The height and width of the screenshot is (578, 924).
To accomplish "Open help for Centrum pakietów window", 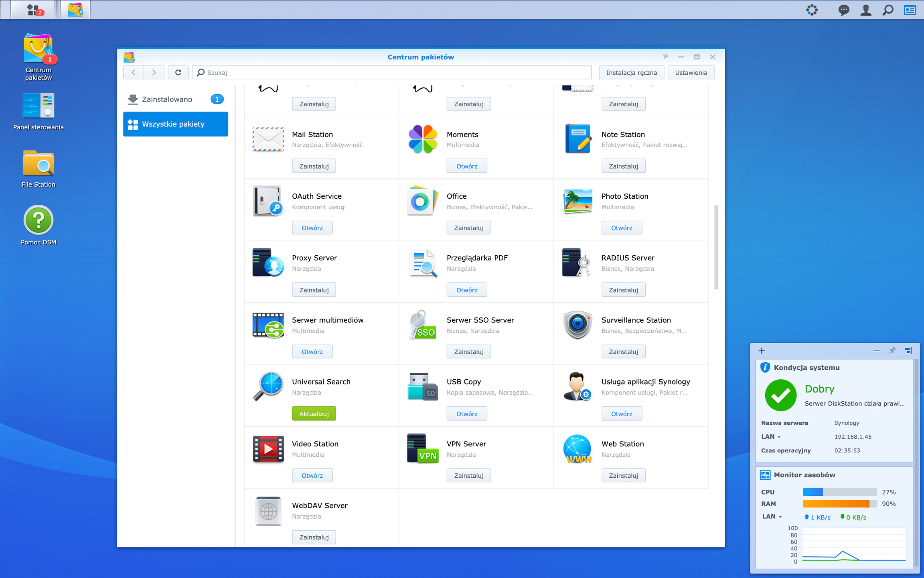I will (x=665, y=57).
